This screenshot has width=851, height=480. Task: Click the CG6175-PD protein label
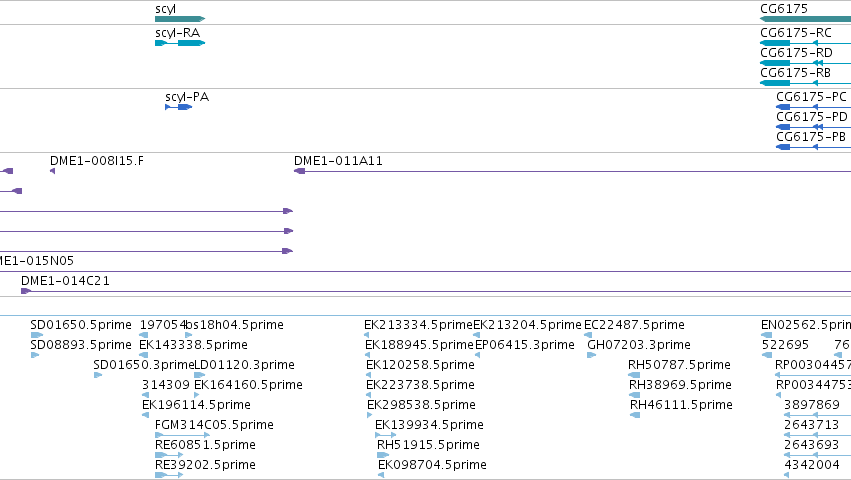coord(811,117)
